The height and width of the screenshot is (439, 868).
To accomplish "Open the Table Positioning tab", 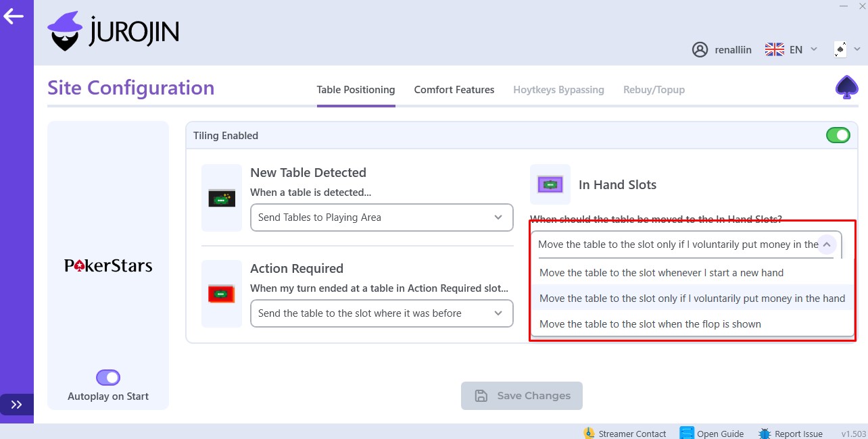I will coord(356,90).
